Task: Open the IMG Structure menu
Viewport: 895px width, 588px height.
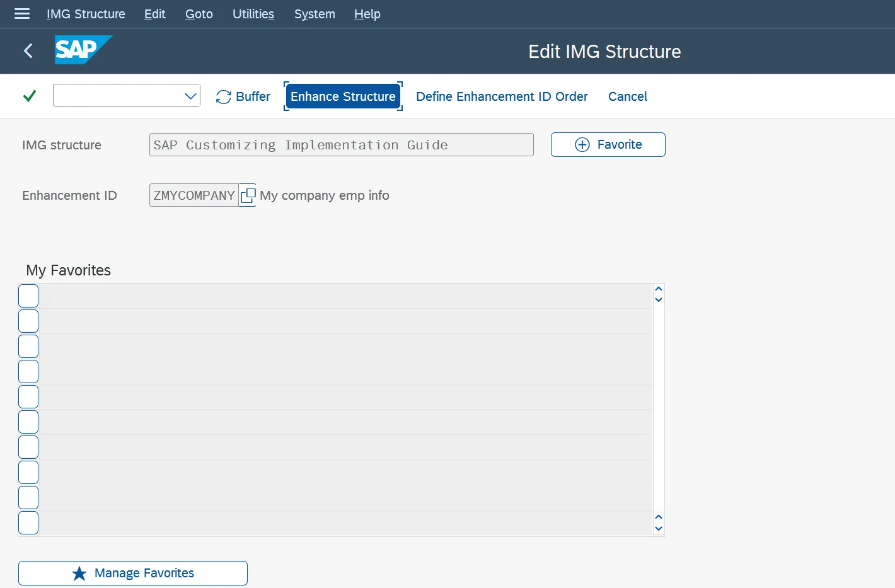Action: [x=85, y=14]
